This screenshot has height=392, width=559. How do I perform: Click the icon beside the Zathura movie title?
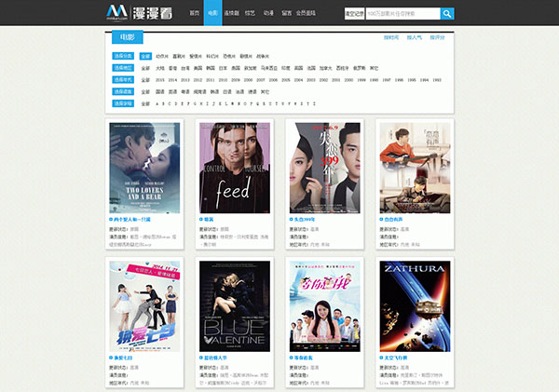pyautogui.click(x=380, y=358)
